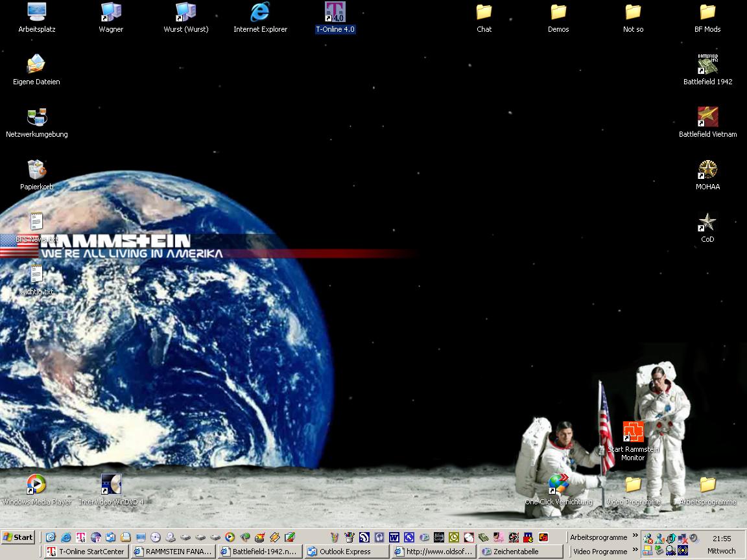This screenshot has height=560, width=747.
Task: Launch Internet Explorer from desktop
Action: coord(260,17)
